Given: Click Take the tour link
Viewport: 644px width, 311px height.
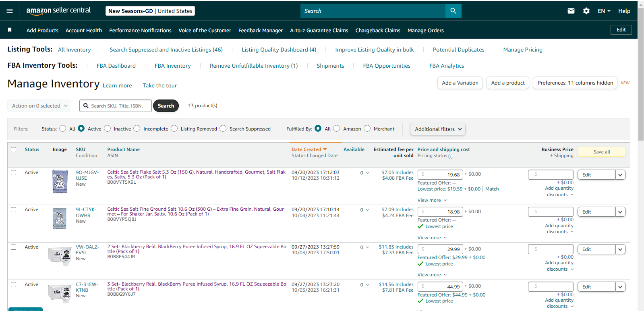Looking at the screenshot, I should coord(159,85).
